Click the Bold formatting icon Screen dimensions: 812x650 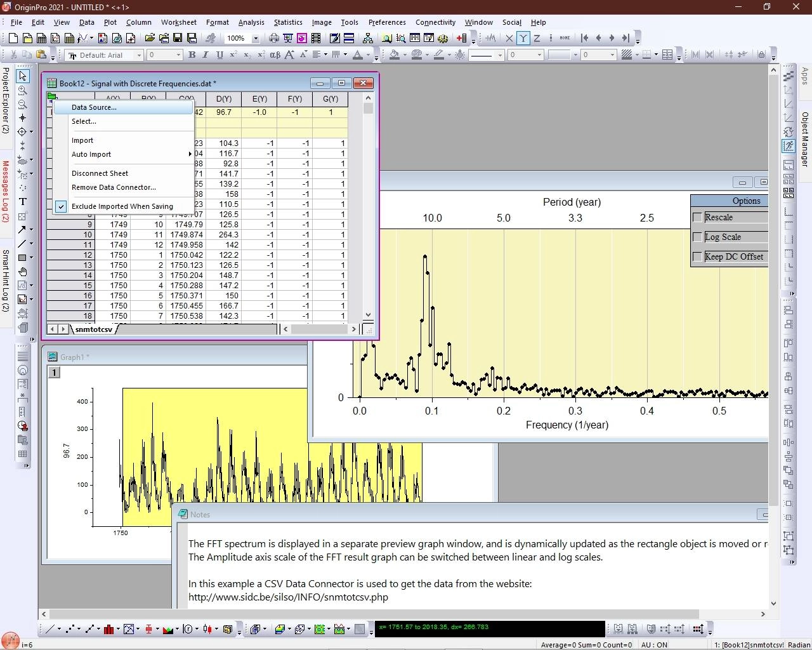pyautogui.click(x=192, y=55)
